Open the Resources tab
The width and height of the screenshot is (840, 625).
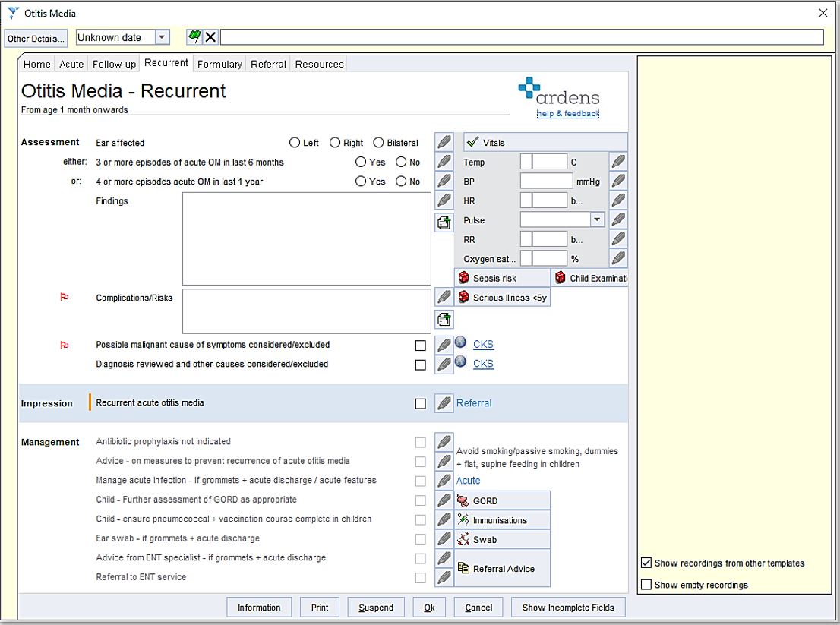pyautogui.click(x=319, y=64)
